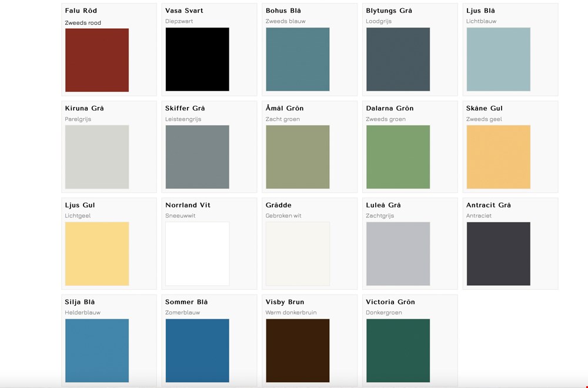This screenshot has width=588, height=388.
Task: Choose the Vasa Svart black swatch
Action: (197, 59)
